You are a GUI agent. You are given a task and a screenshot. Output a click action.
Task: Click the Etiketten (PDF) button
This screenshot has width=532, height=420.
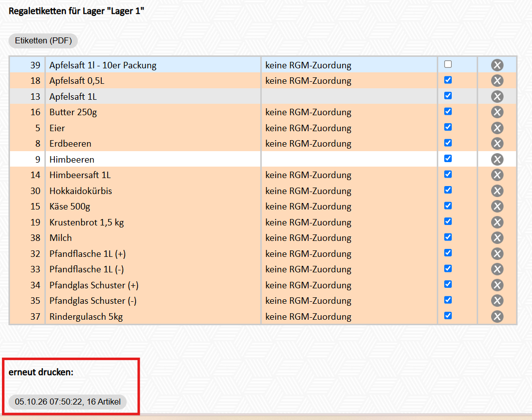[x=43, y=41]
